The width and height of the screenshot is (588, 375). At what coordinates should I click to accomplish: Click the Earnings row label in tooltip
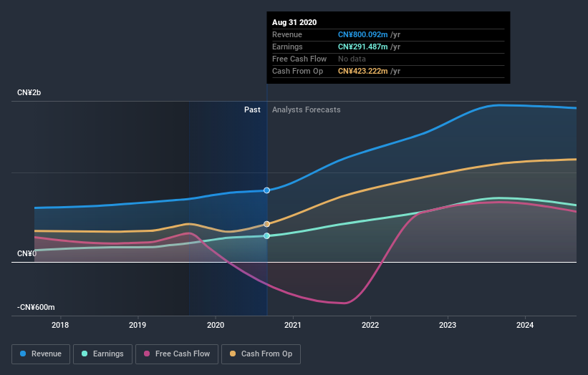point(287,47)
